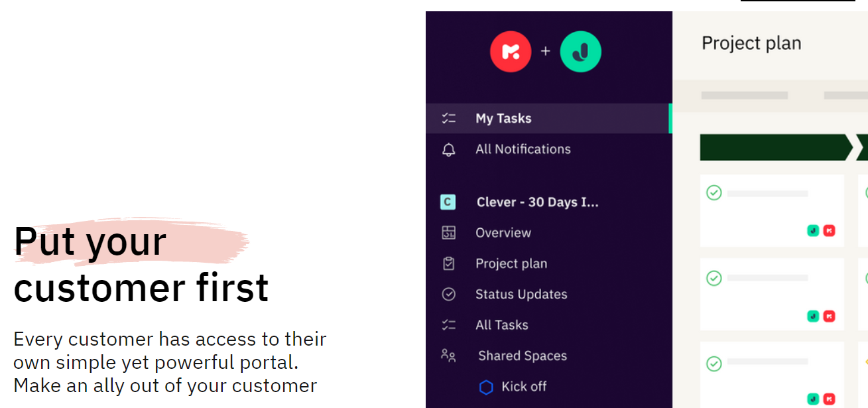Expand the Clever - 30 Days workspace item

(x=537, y=202)
